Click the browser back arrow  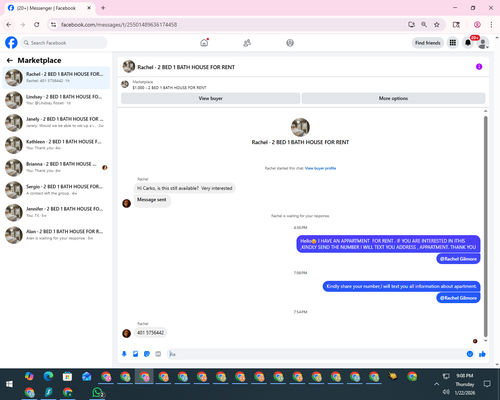point(9,24)
